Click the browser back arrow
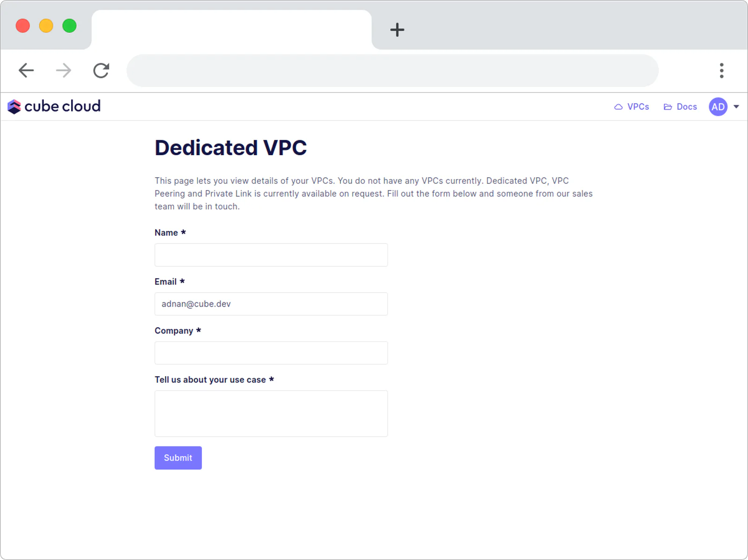The image size is (748, 560). point(26,71)
